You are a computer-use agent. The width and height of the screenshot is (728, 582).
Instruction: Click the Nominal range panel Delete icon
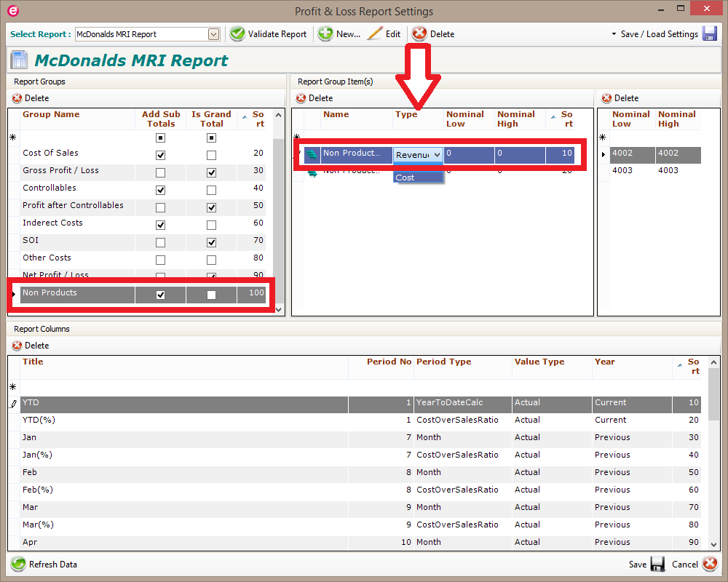click(x=607, y=98)
